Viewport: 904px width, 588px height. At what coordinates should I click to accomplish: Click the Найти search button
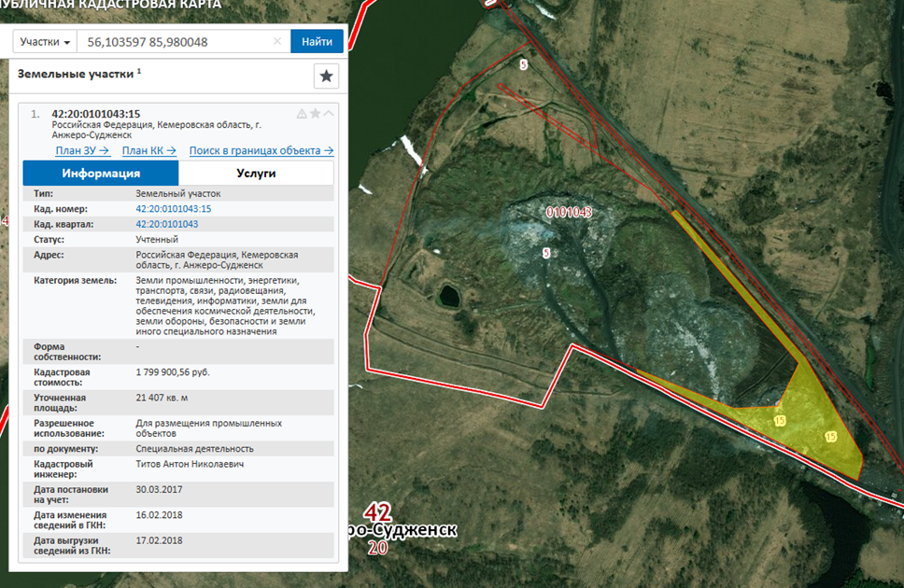[x=317, y=42]
